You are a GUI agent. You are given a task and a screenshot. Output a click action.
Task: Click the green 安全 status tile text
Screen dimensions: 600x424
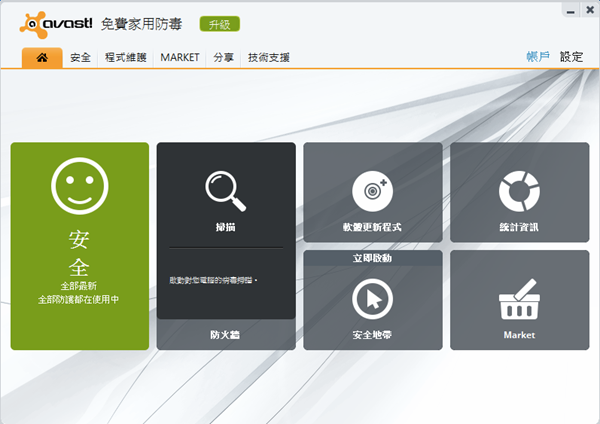(79, 254)
